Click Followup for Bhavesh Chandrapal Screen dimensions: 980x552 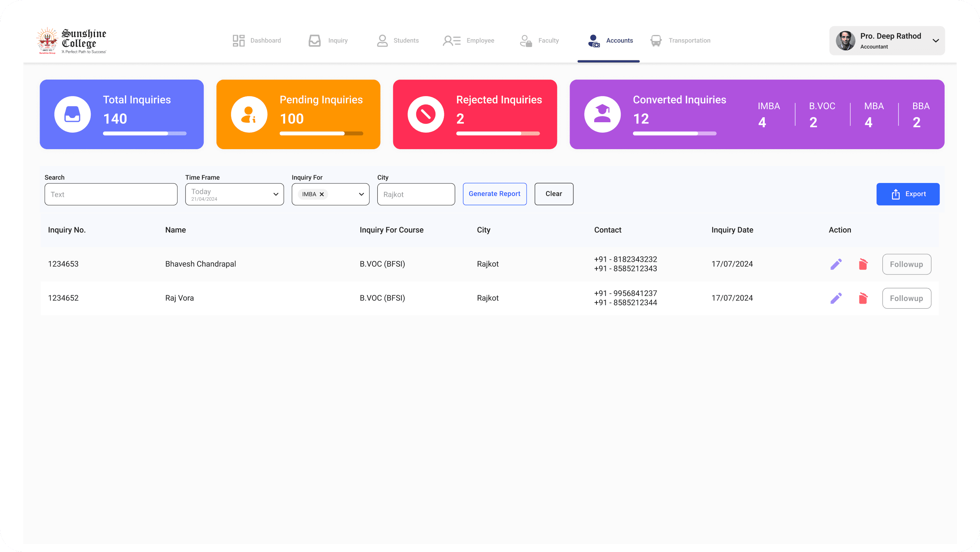907,264
